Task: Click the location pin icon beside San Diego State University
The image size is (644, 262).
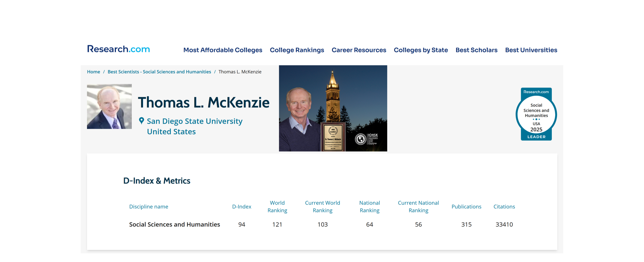Action: click(x=141, y=121)
